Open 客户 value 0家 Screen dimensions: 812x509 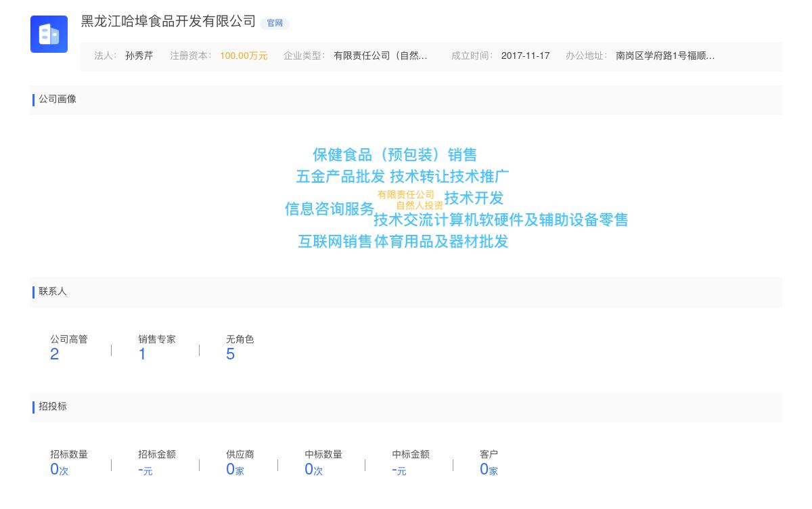pos(489,469)
